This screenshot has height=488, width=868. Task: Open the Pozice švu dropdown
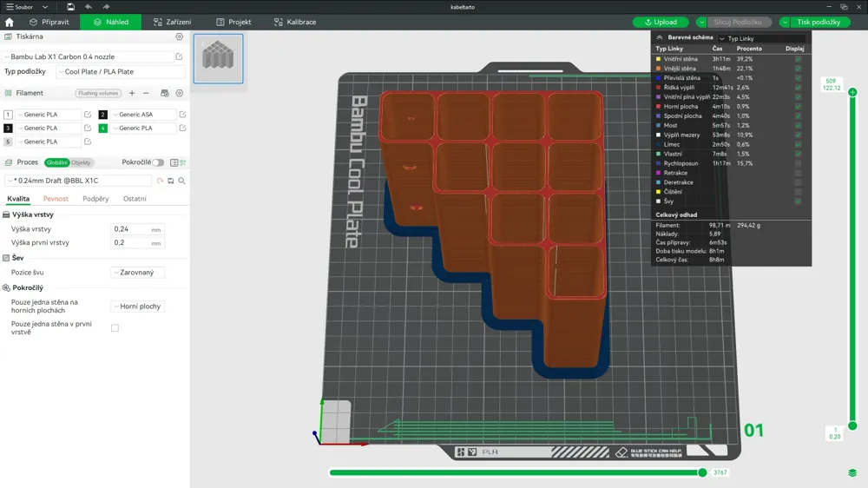[x=138, y=273]
